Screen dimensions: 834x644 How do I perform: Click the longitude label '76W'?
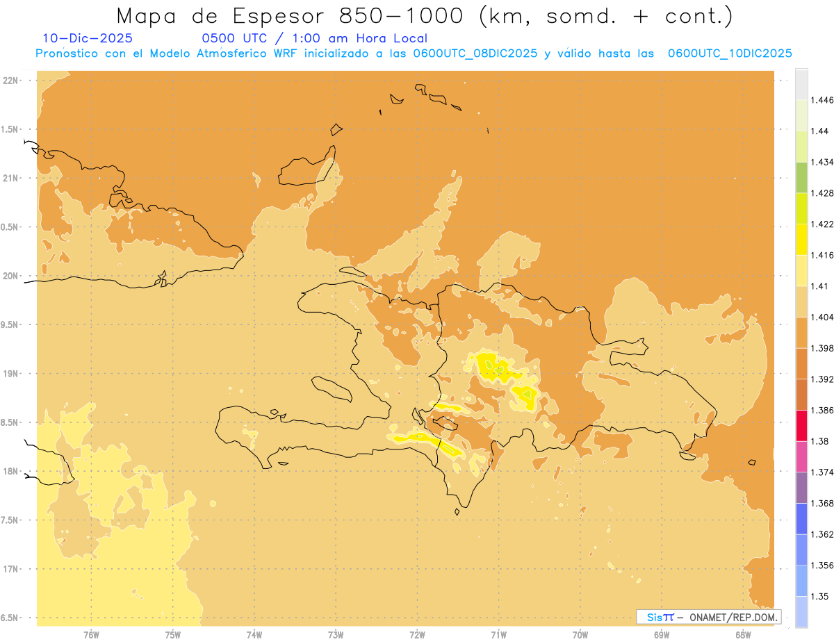(91, 634)
